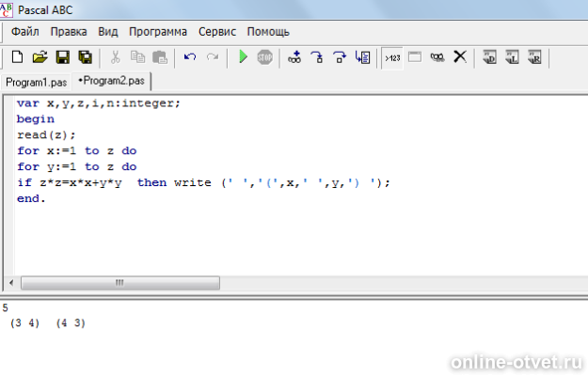
Task: Click the Pascal ABC title bar icon
Action: tap(6, 9)
